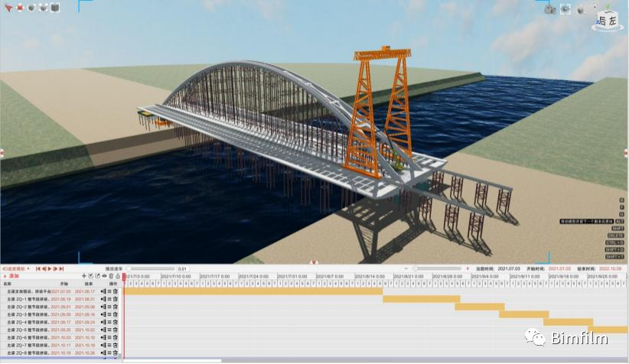Click the import schedule icon

tap(90, 276)
